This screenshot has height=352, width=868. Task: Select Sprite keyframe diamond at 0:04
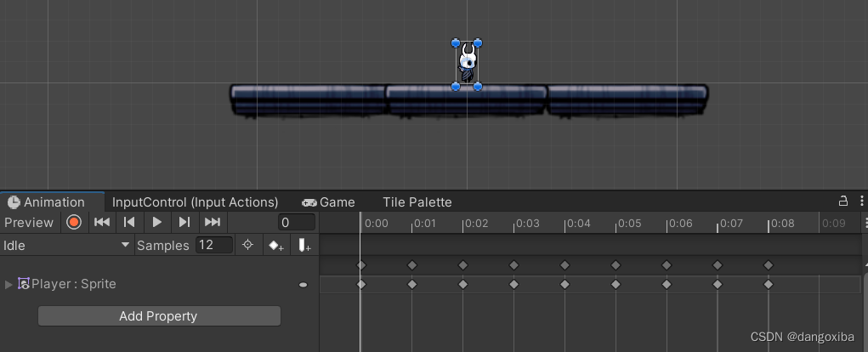[x=564, y=285]
